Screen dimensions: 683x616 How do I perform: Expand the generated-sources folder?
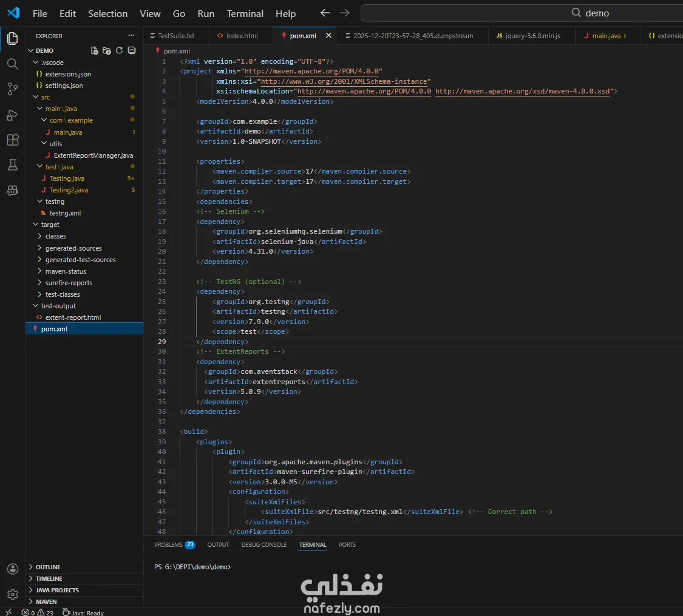coord(39,248)
